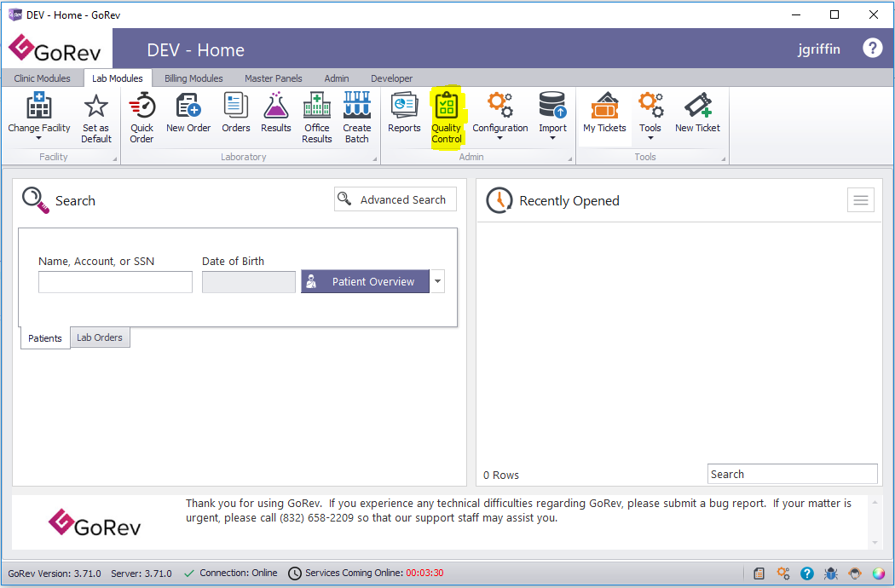Screen dimensions: 895x588
Task: Open the Master Panels tab
Action: pyautogui.click(x=274, y=78)
